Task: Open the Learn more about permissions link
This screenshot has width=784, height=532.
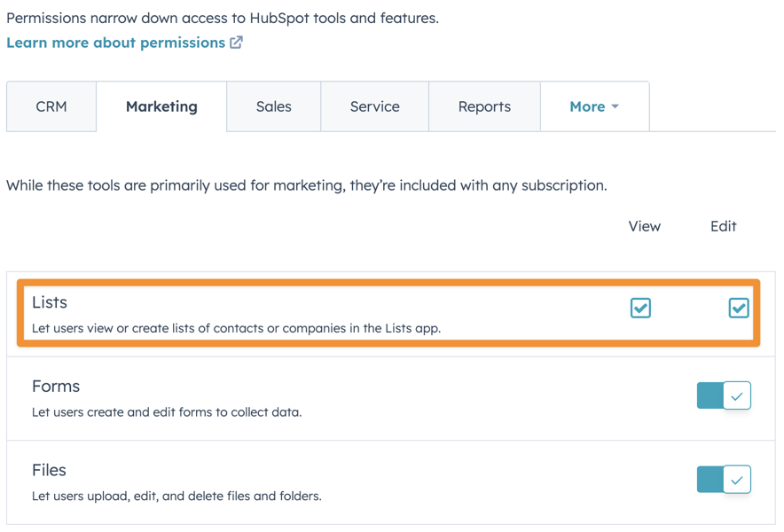Action: tap(115, 43)
